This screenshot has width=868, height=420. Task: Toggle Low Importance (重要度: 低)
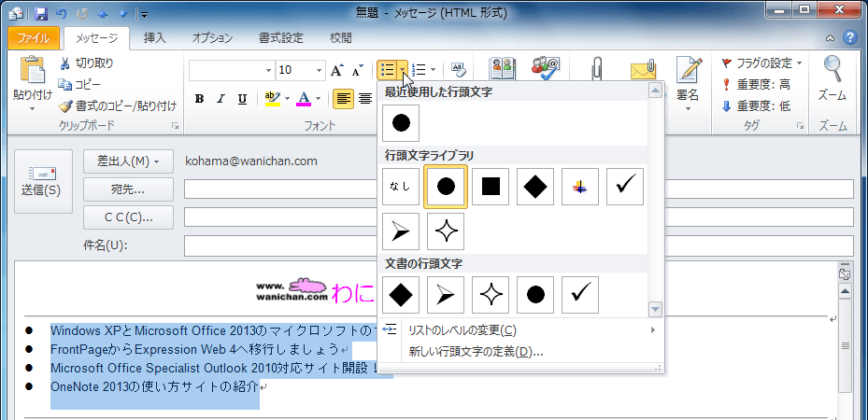756,106
